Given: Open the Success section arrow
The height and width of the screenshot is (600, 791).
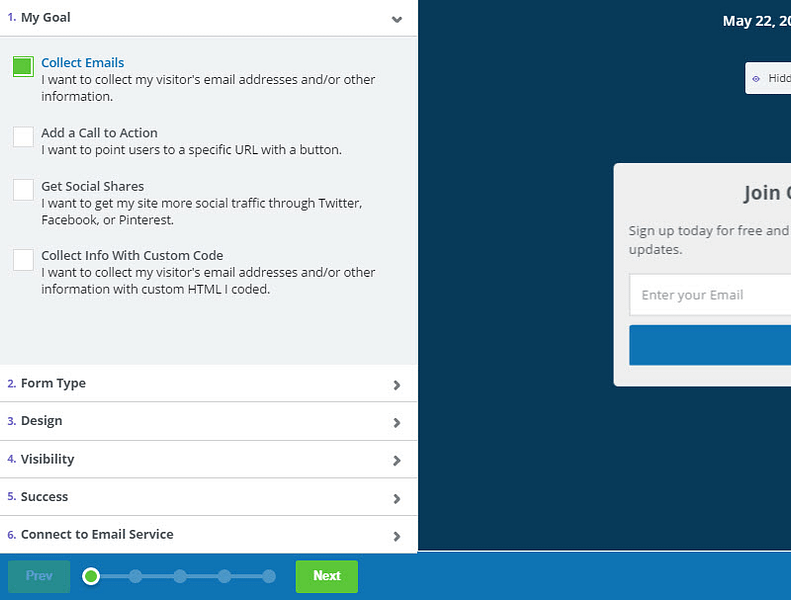Looking at the screenshot, I should tap(397, 499).
